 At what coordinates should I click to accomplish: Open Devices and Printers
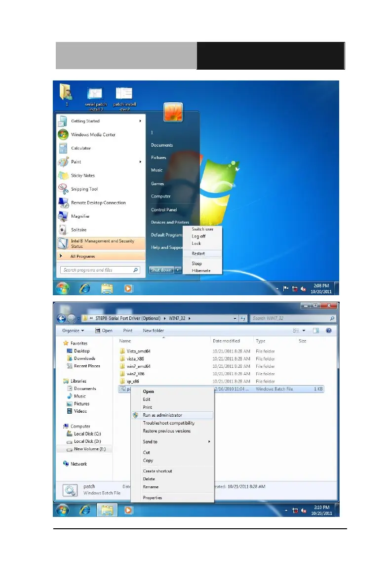[170, 222]
